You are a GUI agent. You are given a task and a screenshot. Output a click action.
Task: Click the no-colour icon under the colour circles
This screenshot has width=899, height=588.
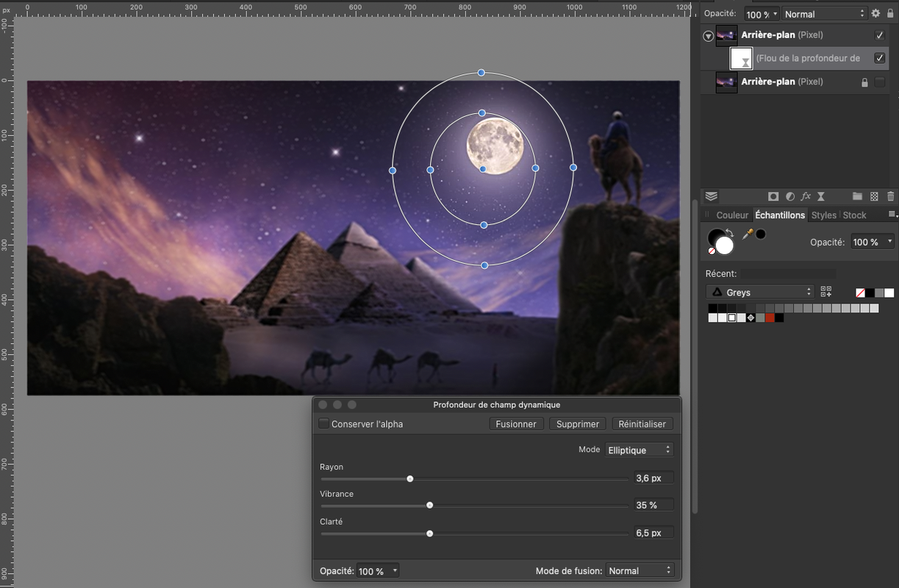[x=712, y=251]
